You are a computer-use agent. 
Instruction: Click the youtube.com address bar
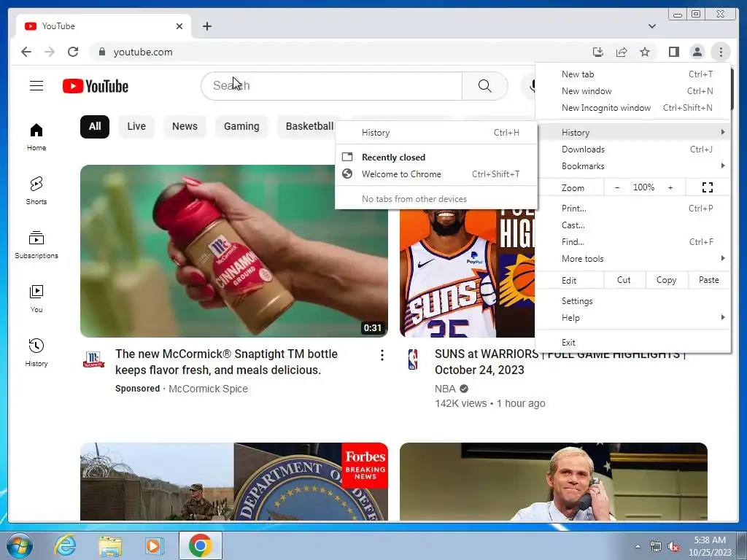[338, 52]
